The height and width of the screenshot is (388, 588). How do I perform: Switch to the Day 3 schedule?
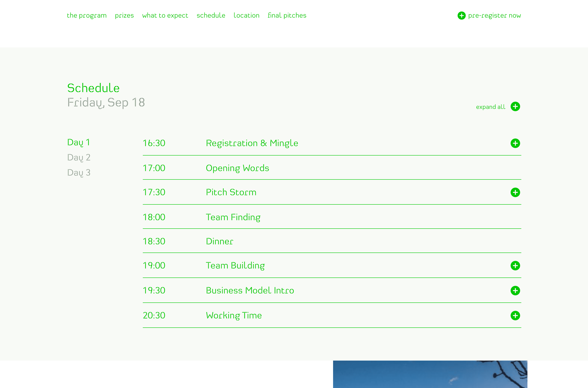[x=79, y=173]
